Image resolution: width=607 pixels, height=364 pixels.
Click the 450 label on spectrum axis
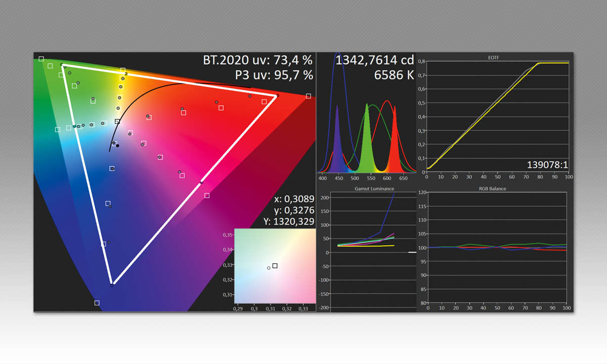[339, 178]
